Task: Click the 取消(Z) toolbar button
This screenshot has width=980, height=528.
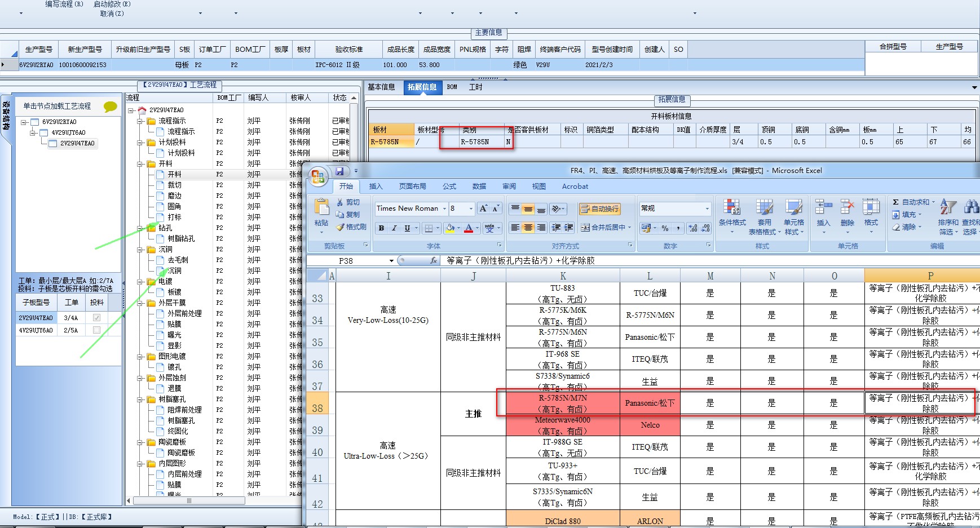Action: [112, 14]
